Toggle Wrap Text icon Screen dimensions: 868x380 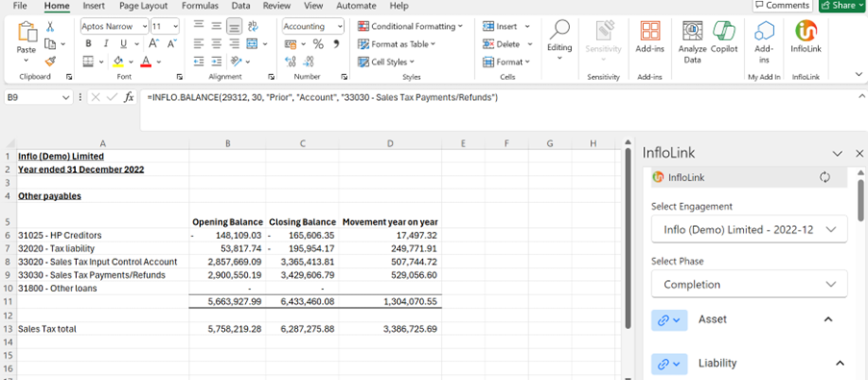[253, 26]
